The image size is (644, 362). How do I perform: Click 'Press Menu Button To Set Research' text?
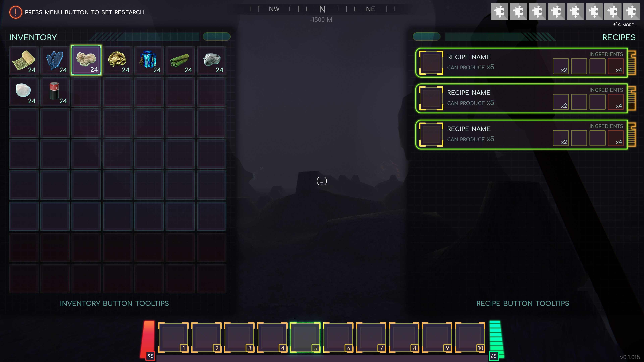coord(85,12)
